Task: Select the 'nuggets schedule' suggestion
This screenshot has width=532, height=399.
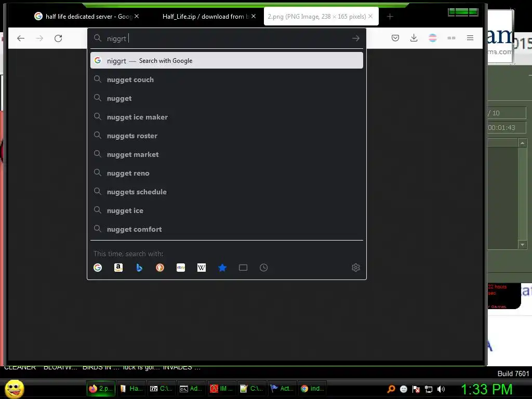Action: pos(227,192)
